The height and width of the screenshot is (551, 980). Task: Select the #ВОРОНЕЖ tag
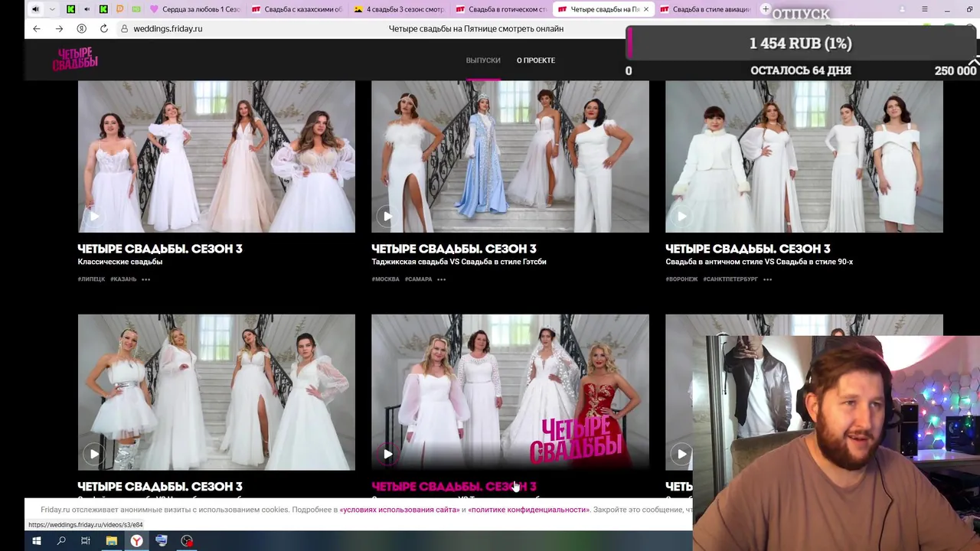[681, 279]
